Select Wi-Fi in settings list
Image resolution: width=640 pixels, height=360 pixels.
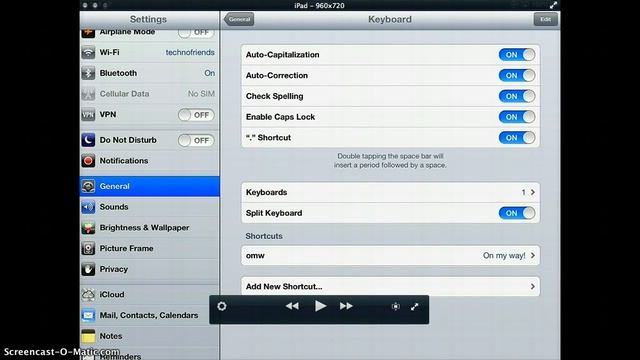(x=150, y=52)
